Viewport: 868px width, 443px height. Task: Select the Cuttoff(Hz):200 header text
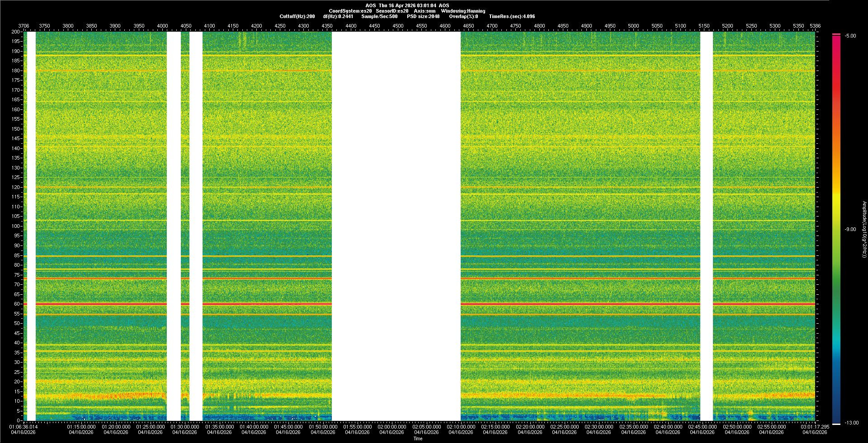coord(297,16)
